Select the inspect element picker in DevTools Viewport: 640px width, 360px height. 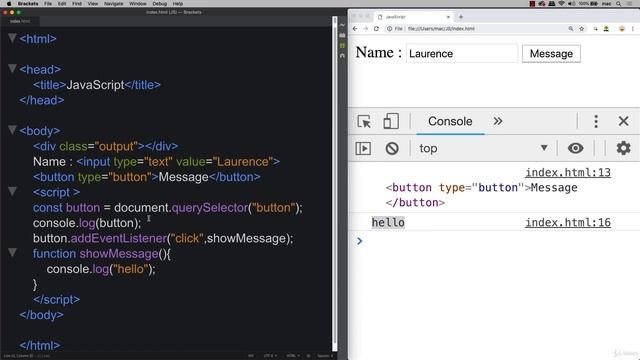click(x=364, y=122)
